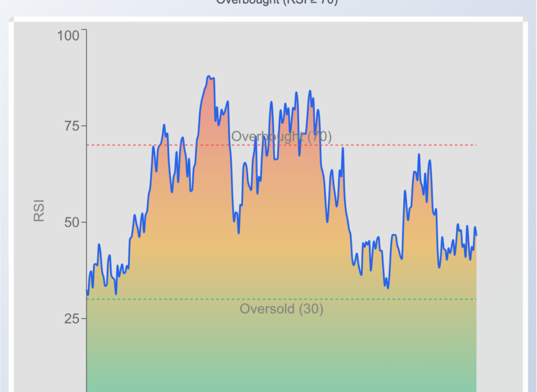Click the 100 label on the y-axis
Screen dimensions: 537x392
pyautogui.click(x=68, y=36)
